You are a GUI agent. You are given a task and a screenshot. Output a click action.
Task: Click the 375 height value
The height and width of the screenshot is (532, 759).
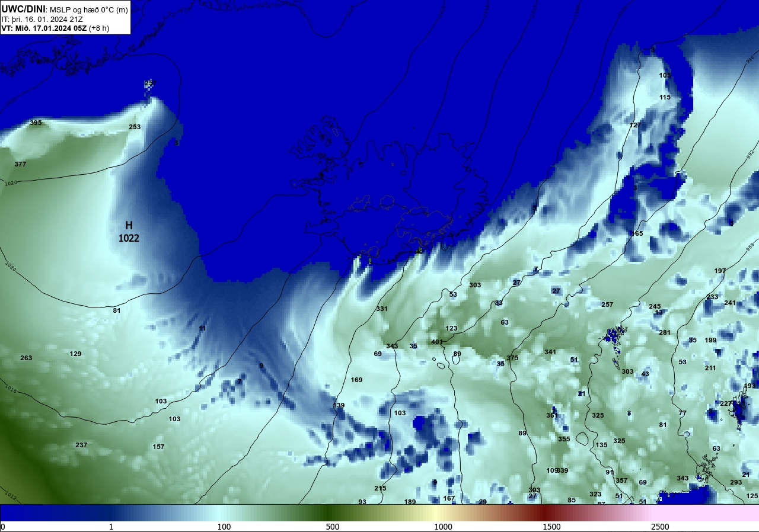click(x=512, y=358)
